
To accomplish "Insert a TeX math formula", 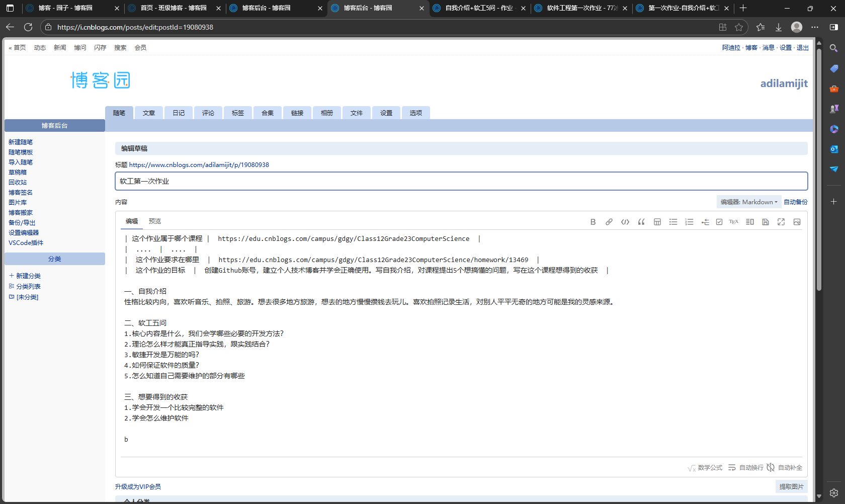I will point(733,221).
